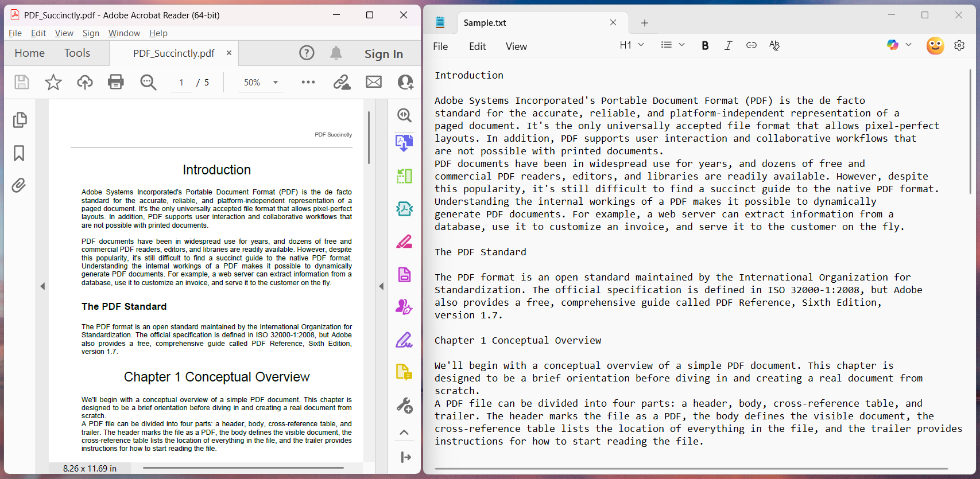Open the Edit PDF pink tool icon

click(404, 242)
